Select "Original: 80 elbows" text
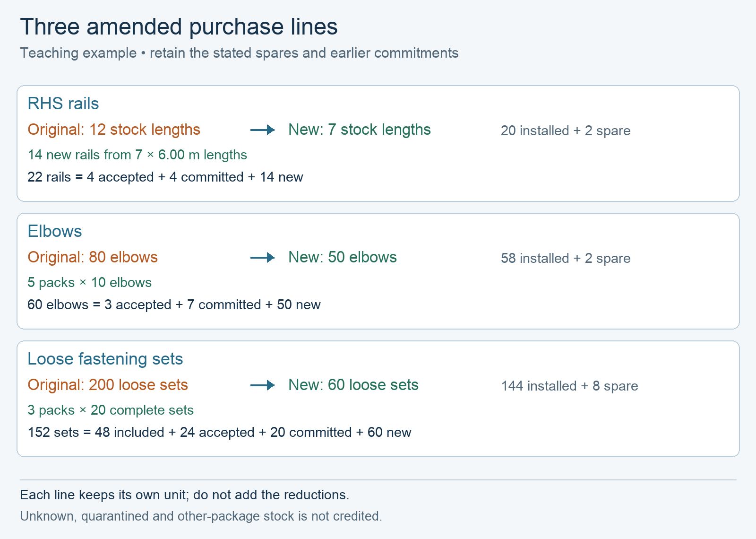 [x=93, y=257]
